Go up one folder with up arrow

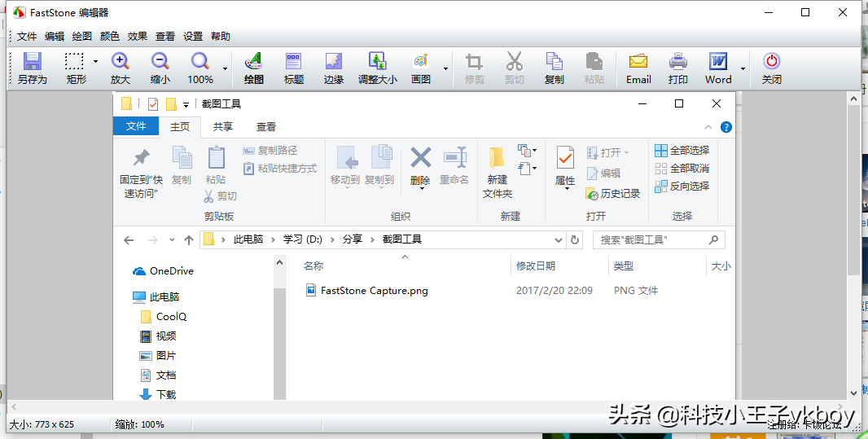pos(189,239)
